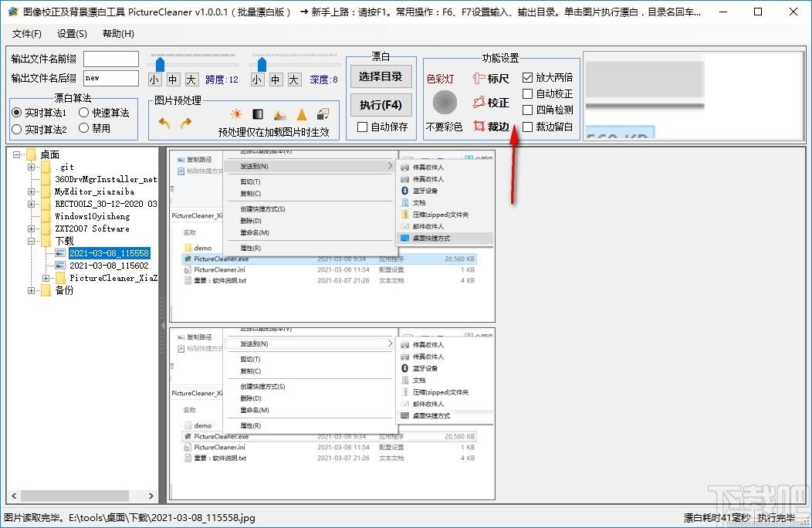Expand the PictureCleaner_XiaZ folder node
The height and width of the screenshot is (528, 812).
pos(46,278)
